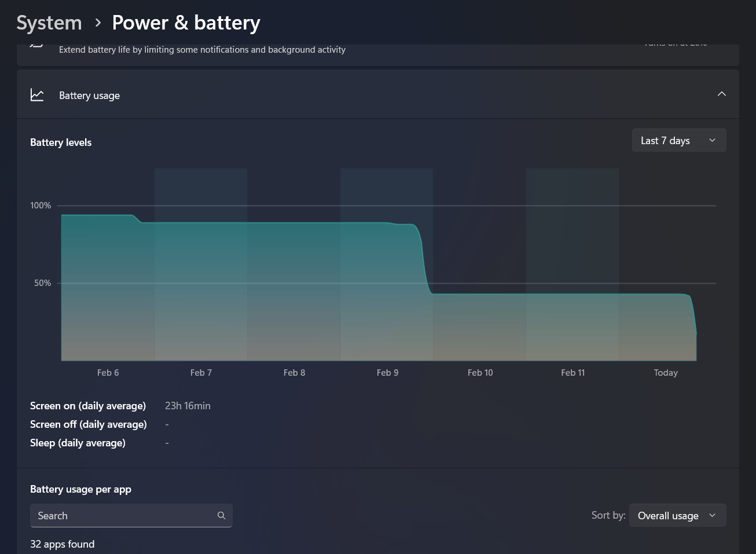This screenshot has width=756, height=554.
Task: Click the 32 apps found text
Action: click(x=62, y=544)
